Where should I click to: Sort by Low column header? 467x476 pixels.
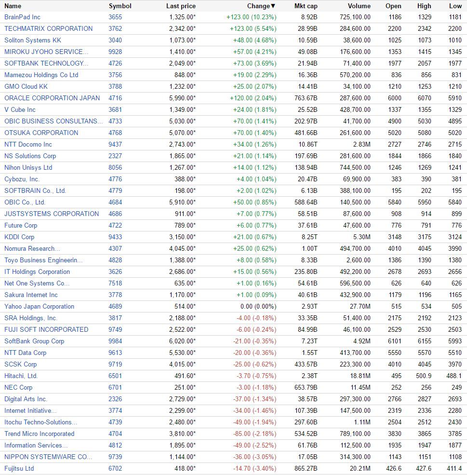[x=455, y=6]
